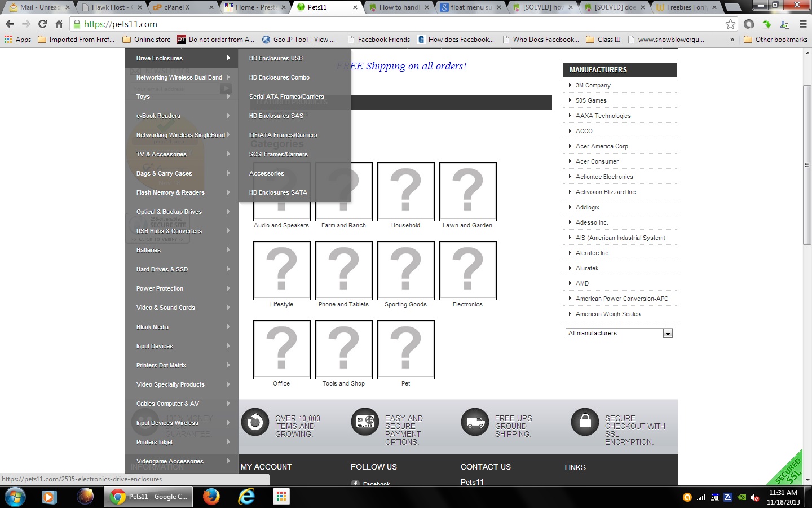Switch to the Hawk Host browser tab
Image resolution: width=812 pixels, height=508 pixels.
pos(112,7)
